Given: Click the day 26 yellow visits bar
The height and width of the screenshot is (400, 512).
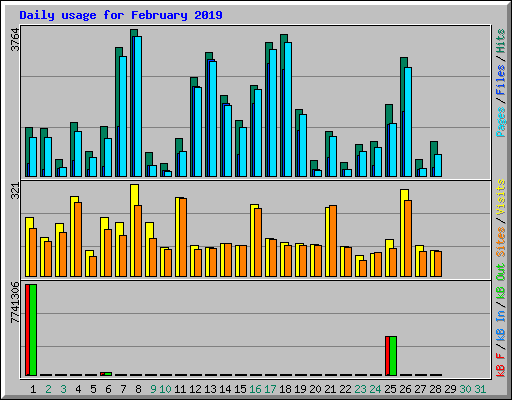Looking at the screenshot, I should point(404,195).
